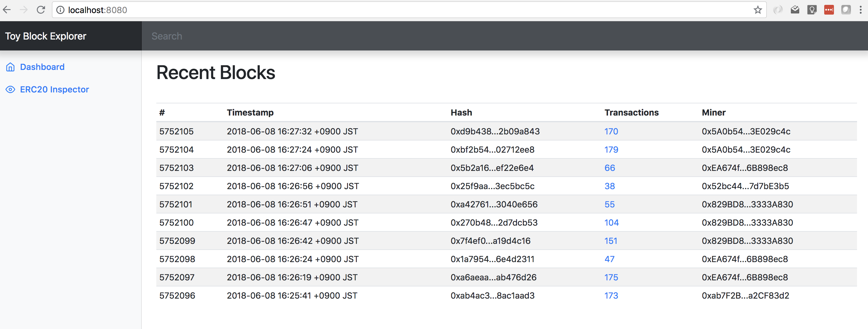Click the browser back arrow
This screenshot has width=868, height=329.
point(7,10)
